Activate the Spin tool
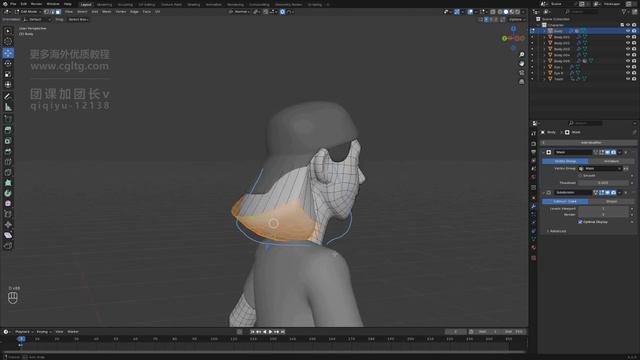This screenshot has width=640, height=360. click(8, 193)
